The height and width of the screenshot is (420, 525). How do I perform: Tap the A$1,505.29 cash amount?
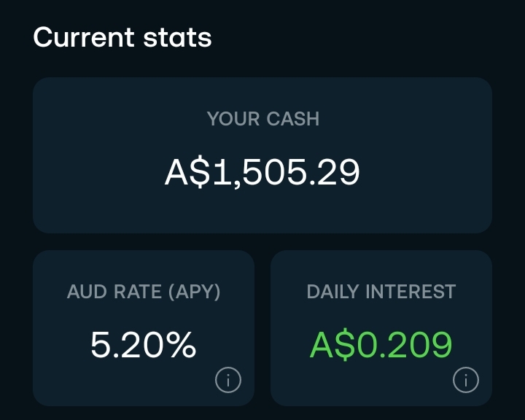pyautogui.click(x=262, y=172)
